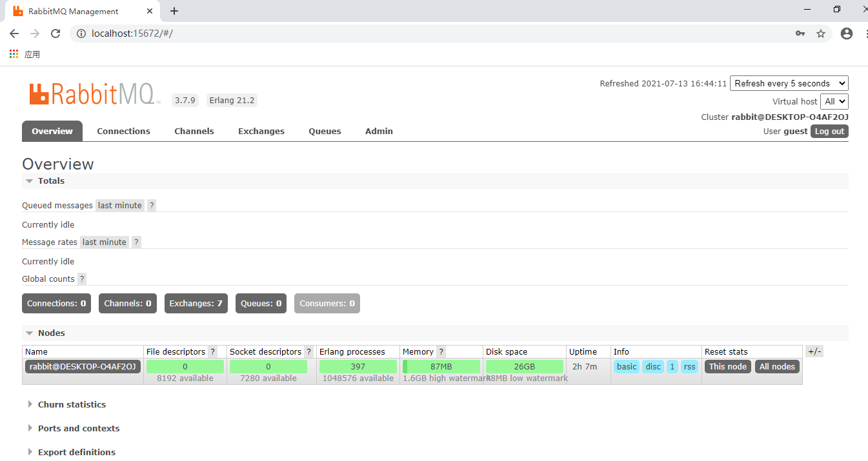Screen dimensions: 868x461
Task: Open help for Memory column
Action: (x=441, y=351)
